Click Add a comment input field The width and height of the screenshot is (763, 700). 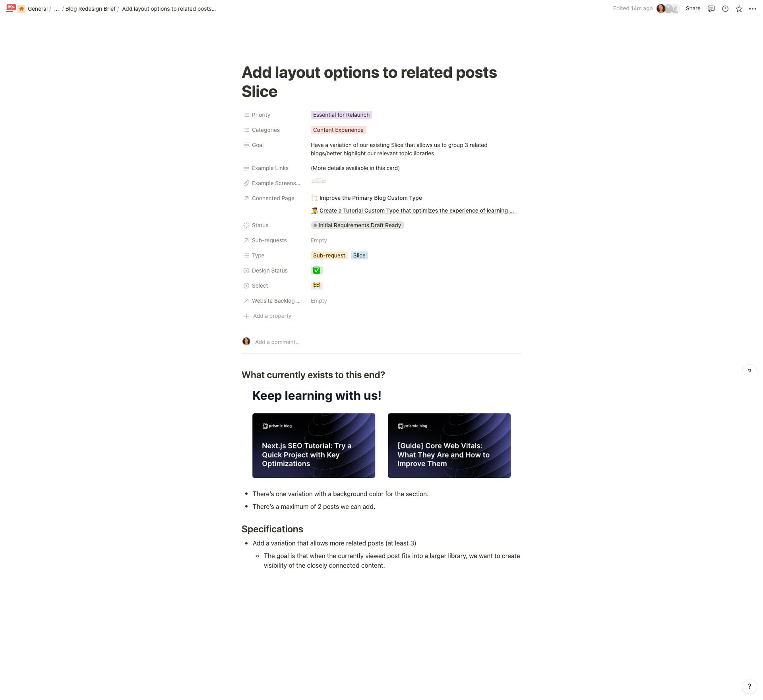(277, 342)
